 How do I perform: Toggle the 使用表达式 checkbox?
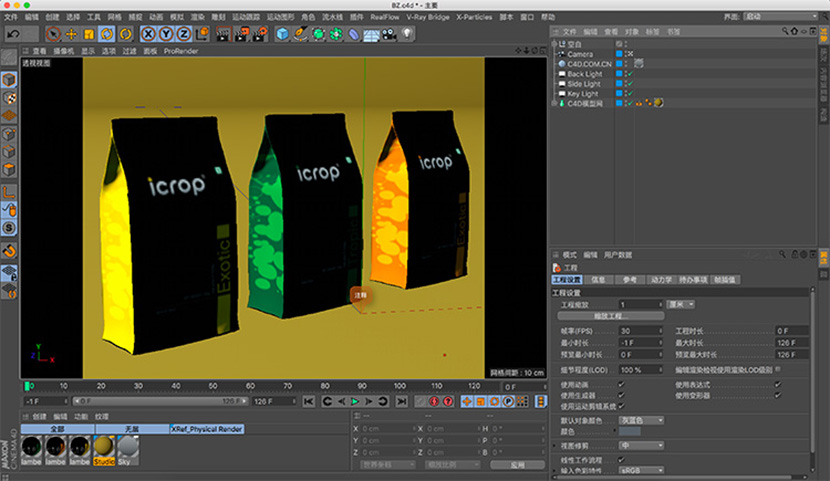point(778,385)
